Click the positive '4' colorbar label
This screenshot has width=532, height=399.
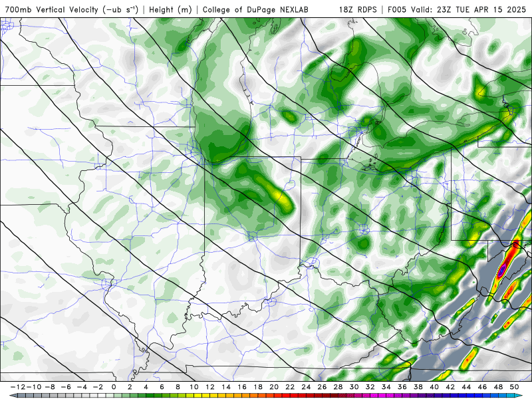[x=146, y=387]
